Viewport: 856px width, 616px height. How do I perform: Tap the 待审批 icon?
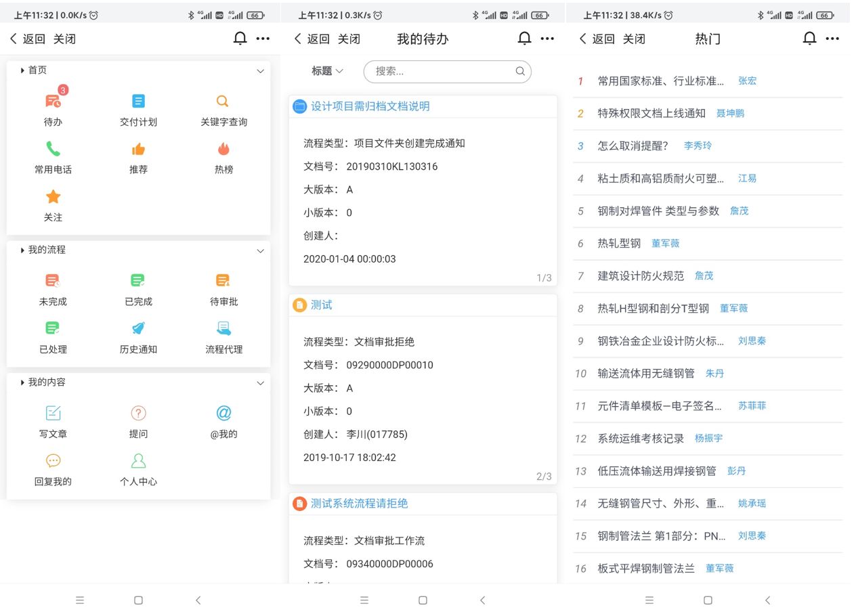[223, 282]
